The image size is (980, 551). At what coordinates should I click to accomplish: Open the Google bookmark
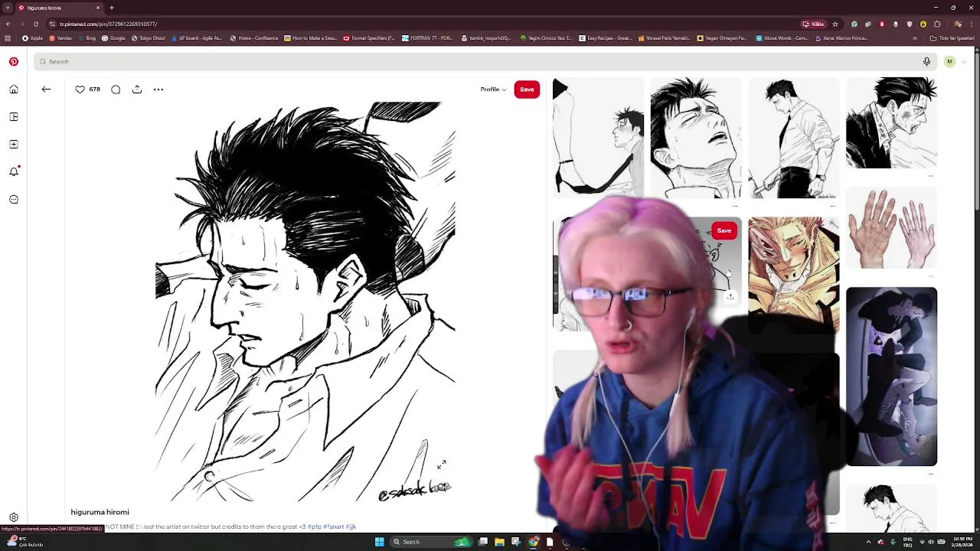(114, 38)
